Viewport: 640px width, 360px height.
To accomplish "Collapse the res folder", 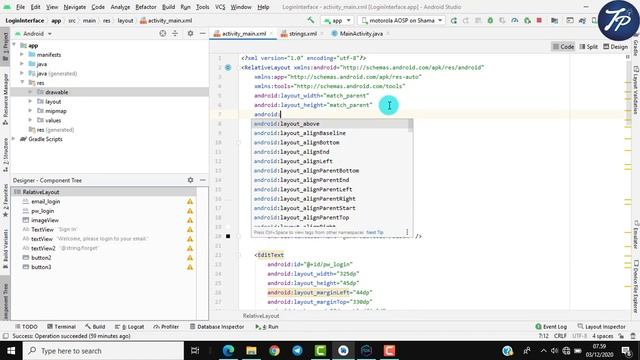I will [22, 82].
